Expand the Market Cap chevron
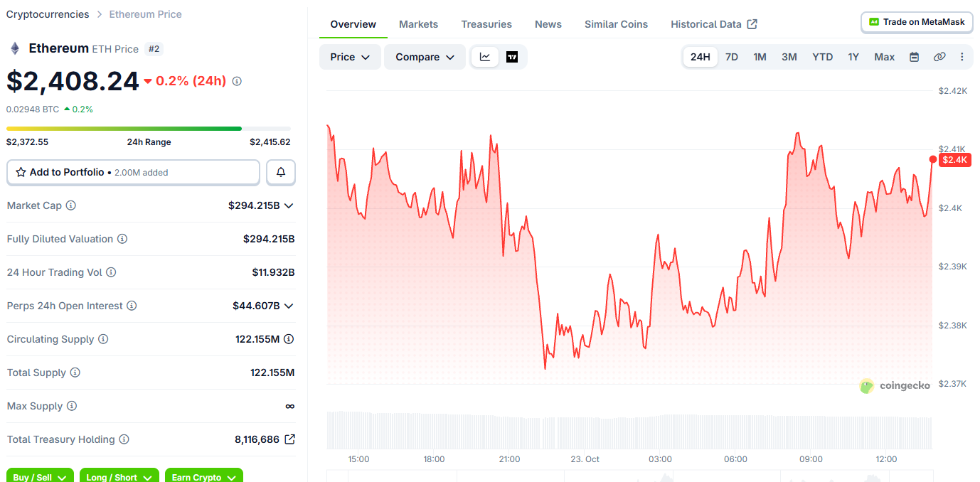This screenshot has width=980, height=482. (289, 205)
